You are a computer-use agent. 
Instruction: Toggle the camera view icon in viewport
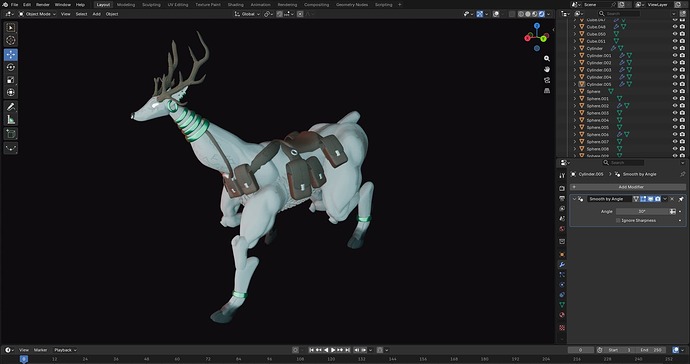coord(547,80)
